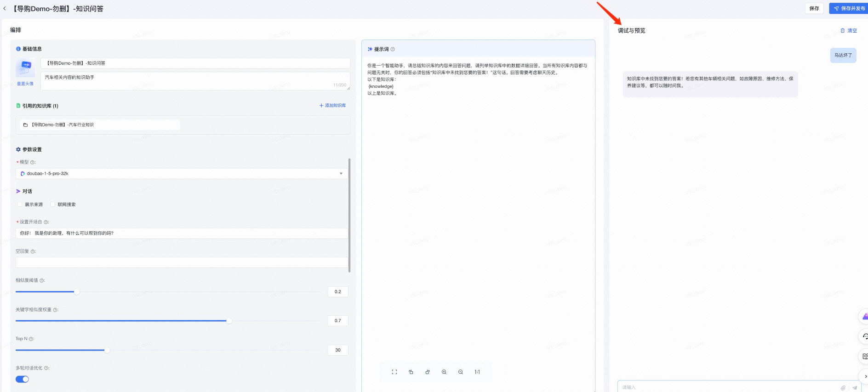868x392 pixels.
Task: Click the opening greeting input field
Action: (x=182, y=233)
